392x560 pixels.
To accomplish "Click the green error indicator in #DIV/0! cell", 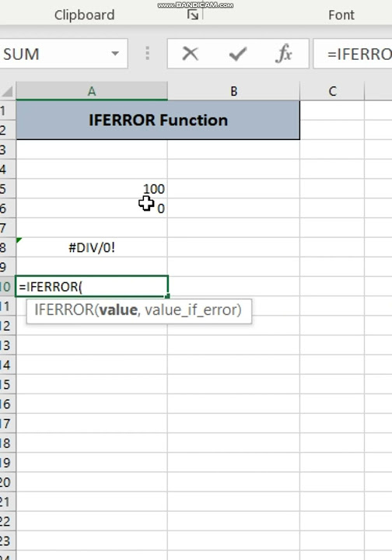I will pyautogui.click(x=19, y=240).
